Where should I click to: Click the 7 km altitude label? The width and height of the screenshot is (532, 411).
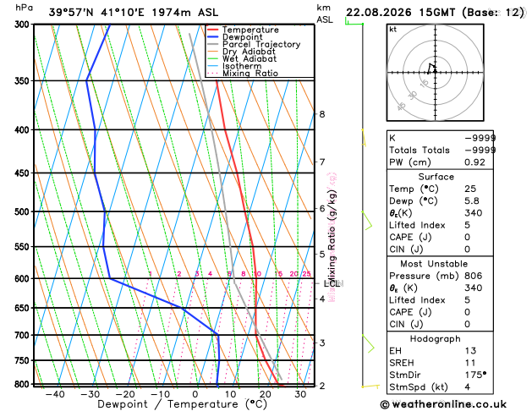(x=322, y=162)
